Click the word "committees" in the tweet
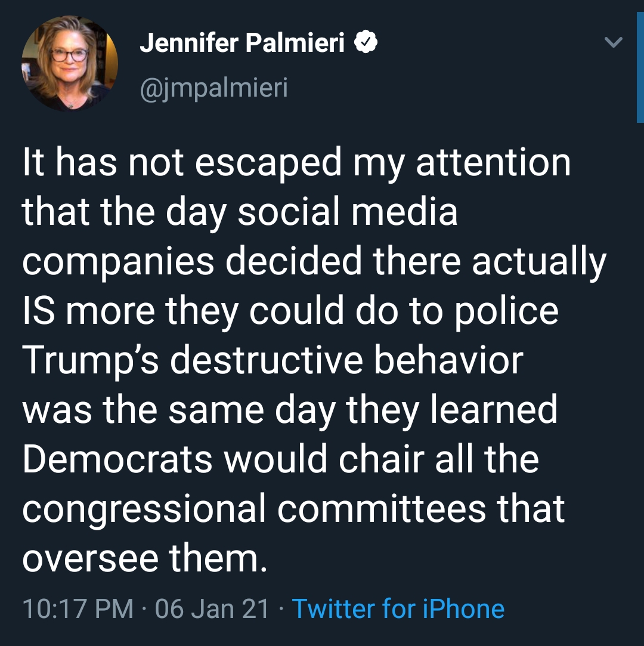Image resolution: width=644 pixels, height=646 pixels. click(x=381, y=509)
